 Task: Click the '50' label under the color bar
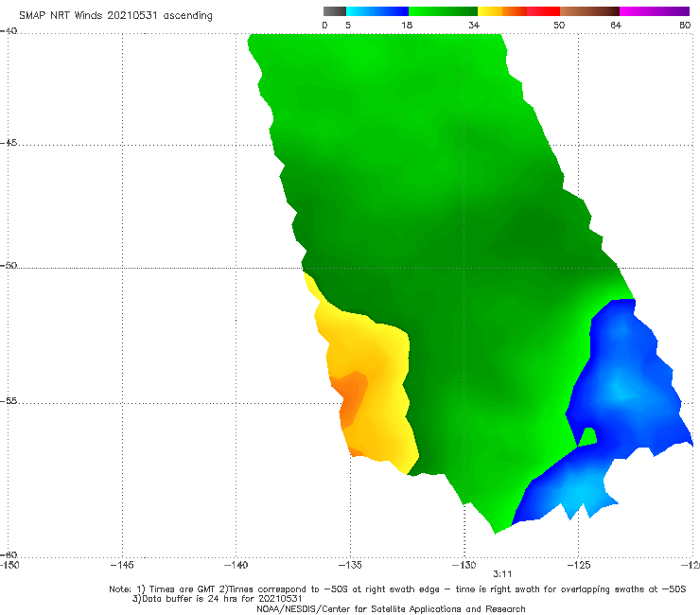(559, 25)
